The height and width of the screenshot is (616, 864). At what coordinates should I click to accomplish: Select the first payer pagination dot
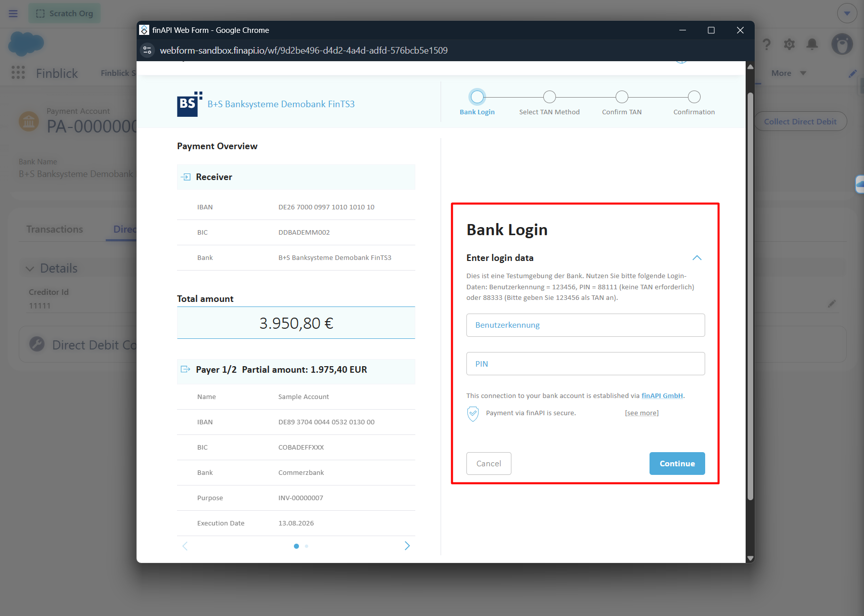296,546
